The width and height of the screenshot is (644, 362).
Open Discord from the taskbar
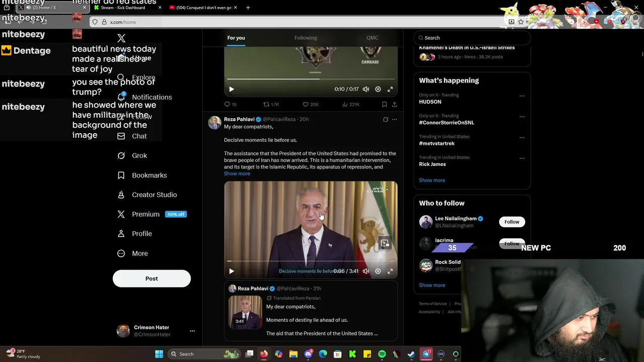pyautogui.click(x=308, y=354)
